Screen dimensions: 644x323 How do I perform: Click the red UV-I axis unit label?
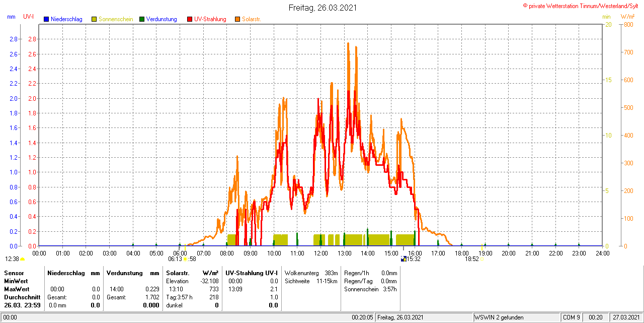(x=29, y=17)
